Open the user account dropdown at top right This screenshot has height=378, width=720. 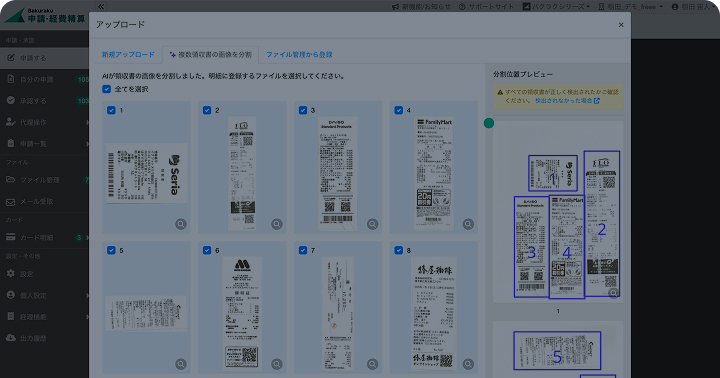(x=693, y=6)
